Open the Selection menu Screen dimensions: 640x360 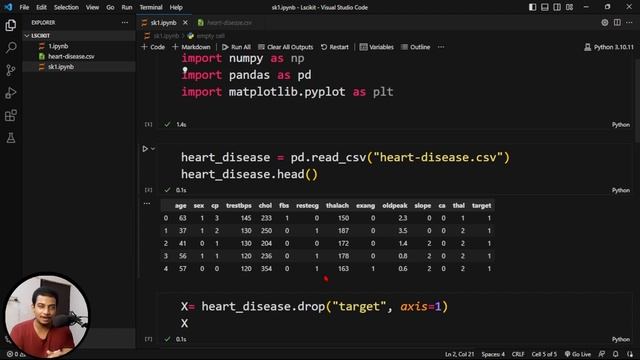coord(66,7)
